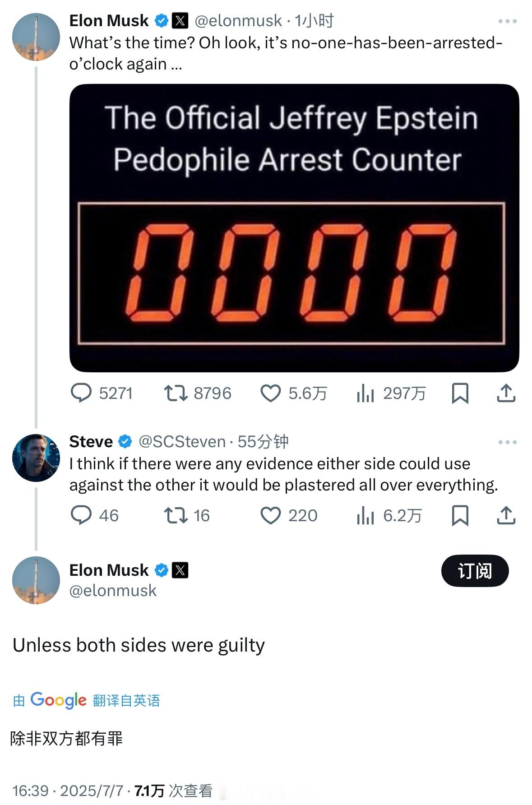Open the @SCSteven profile handle
The height and width of the screenshot is (805, 532).
click(x=182, y=441)
